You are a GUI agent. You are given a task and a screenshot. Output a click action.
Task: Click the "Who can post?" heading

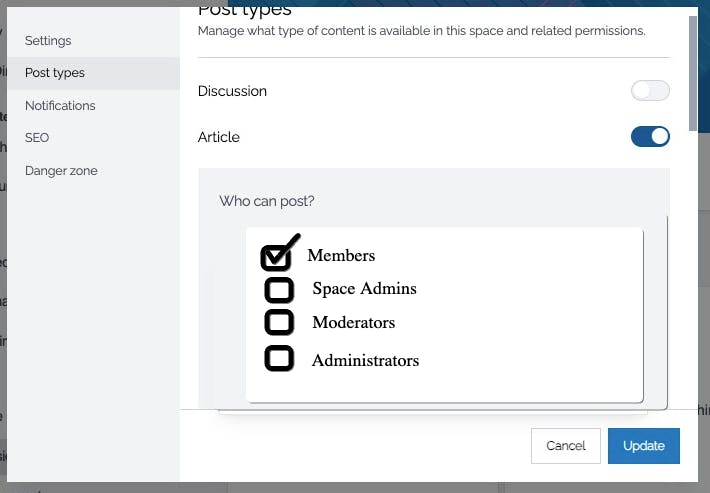point(266,201)
